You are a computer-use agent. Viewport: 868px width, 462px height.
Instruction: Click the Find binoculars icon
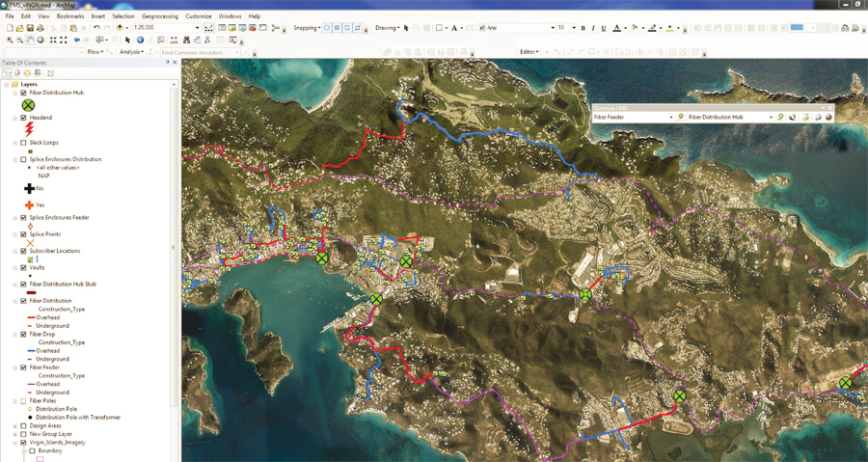tap(186, 41)
